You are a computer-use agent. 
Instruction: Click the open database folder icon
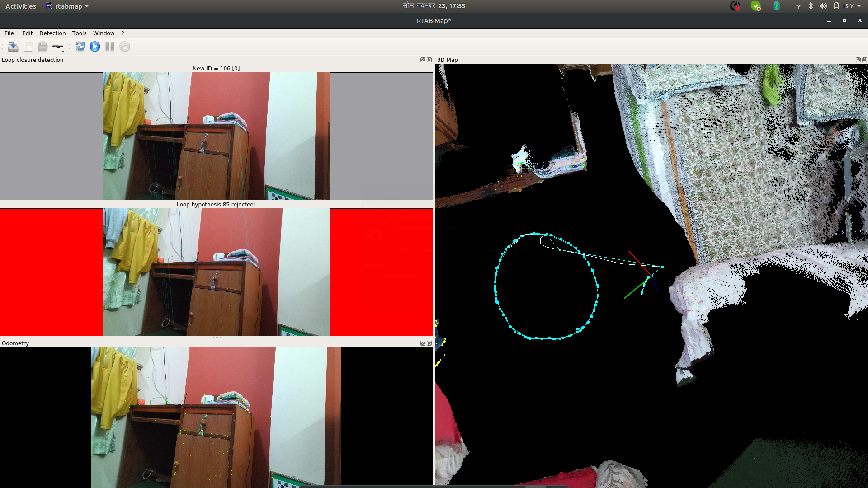43,47
